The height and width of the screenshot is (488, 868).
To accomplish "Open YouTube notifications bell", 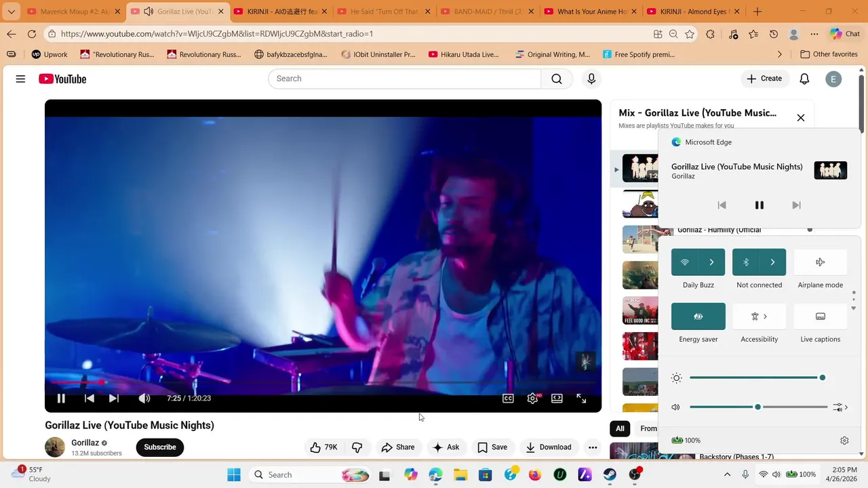I will click(804, 79).
